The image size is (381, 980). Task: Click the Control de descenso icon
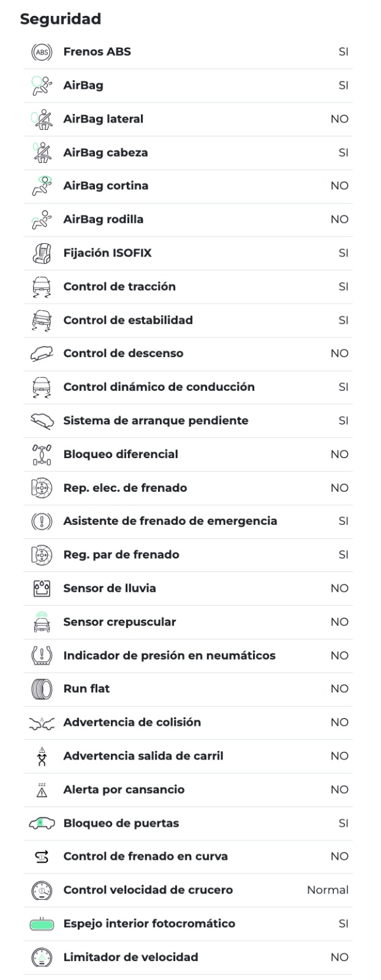point(42,353)
